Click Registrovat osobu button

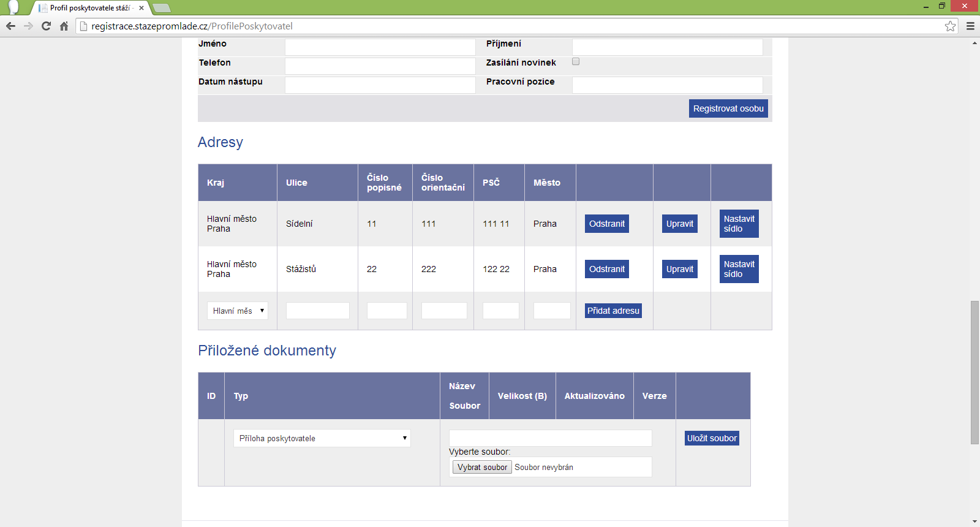(728, 108)
